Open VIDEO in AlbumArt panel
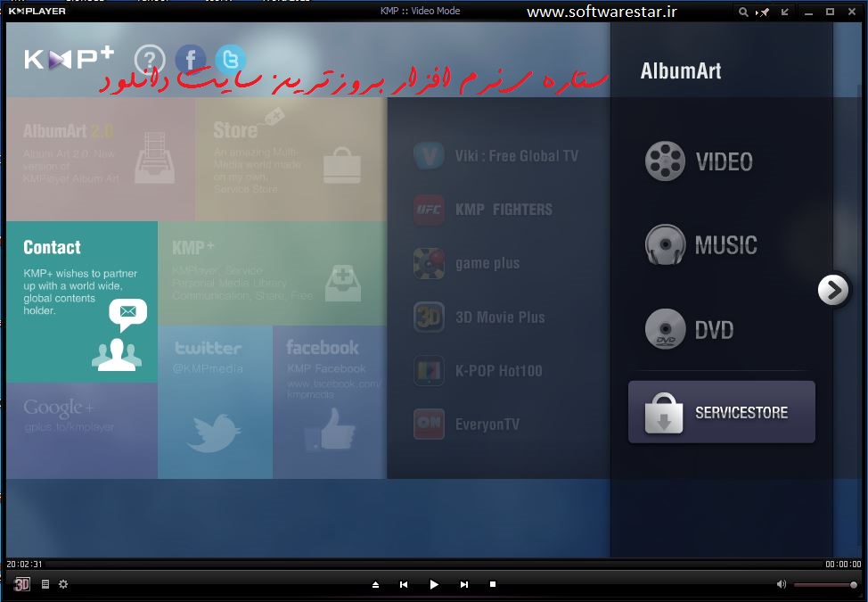868x602 pixels. pyautogui.click(x=700, y=161)
